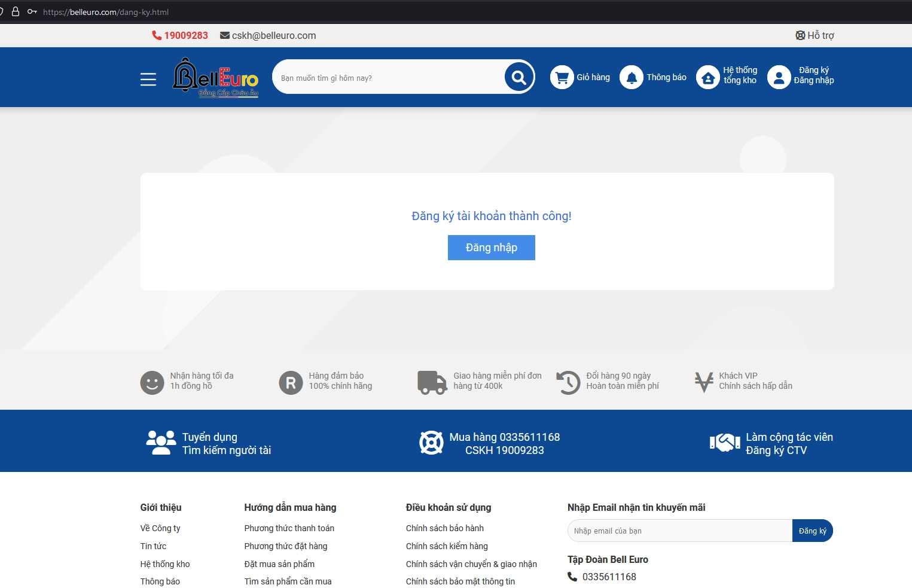Click the Hệ thống tổng kho icon
Screen dimensions: 912x588
(x=707, y=78)
